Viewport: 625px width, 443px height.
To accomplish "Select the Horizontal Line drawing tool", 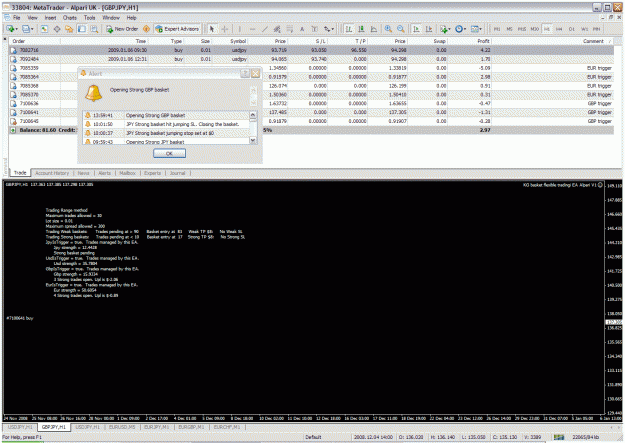I will (x=252, y=29).
